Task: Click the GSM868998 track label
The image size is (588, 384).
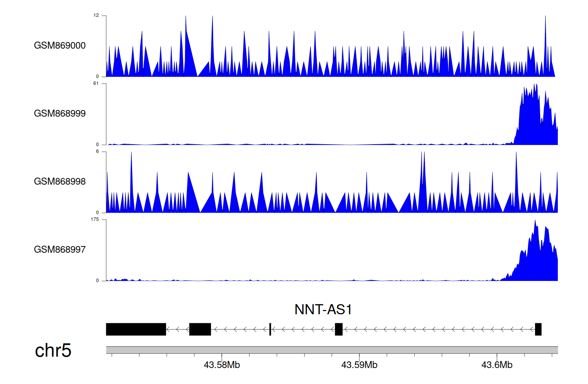Action: click(60, 181)
